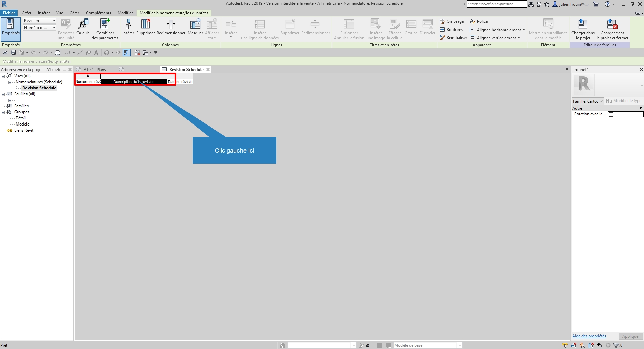This screenshot has height=349, width=644.
Task: Click the Calculé formula icon
Action: [83, 24]
